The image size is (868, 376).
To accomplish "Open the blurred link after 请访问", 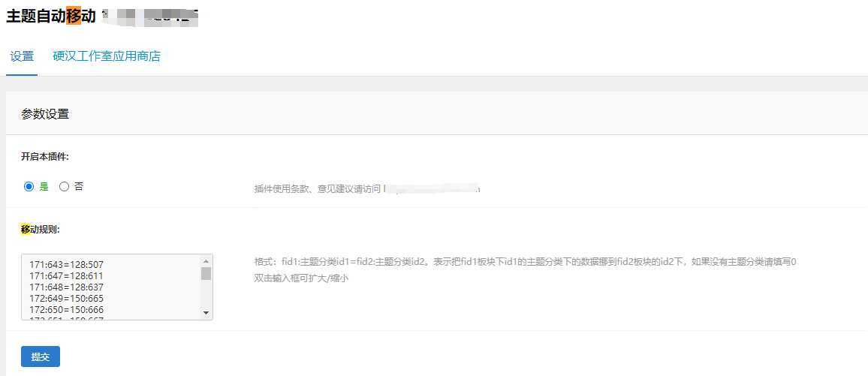I will coord(431,188).
